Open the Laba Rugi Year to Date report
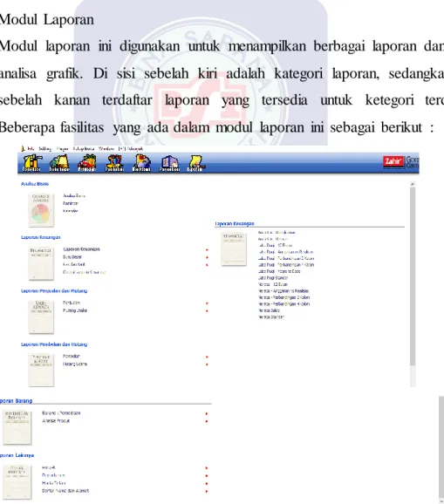444x504 pixels. click(x=279, y=271)
